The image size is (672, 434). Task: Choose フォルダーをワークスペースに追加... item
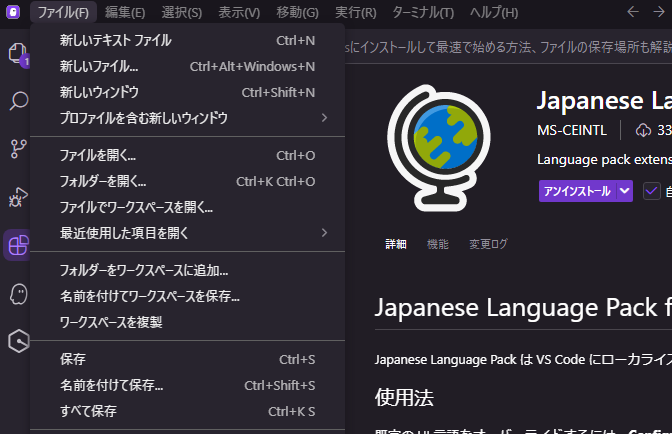[x=187, y=270]
